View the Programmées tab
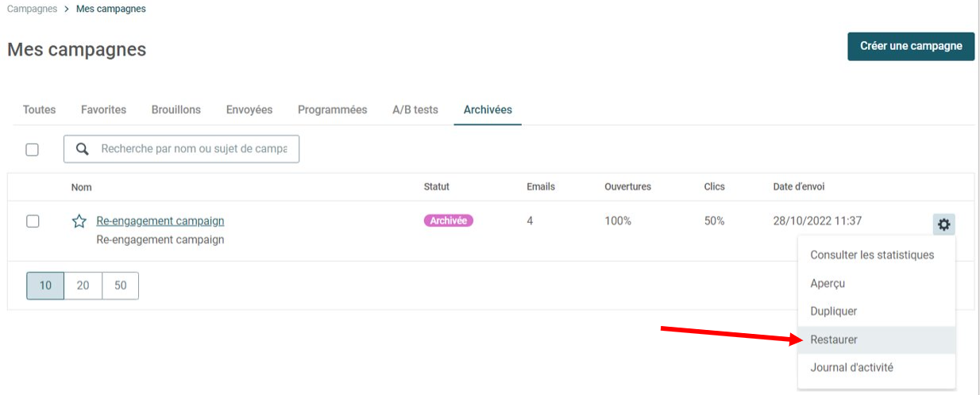980x395 pixels. tap(333, 109)
